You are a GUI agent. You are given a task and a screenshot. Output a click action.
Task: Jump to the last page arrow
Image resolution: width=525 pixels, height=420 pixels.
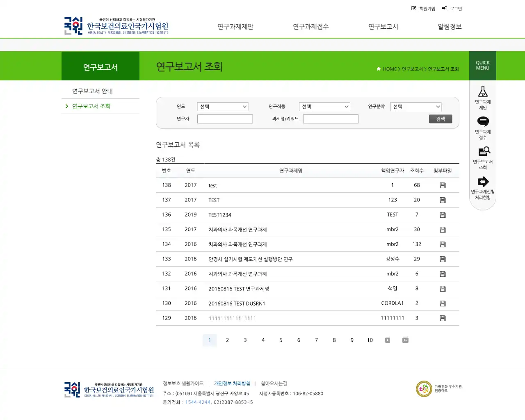[x=405, y=340]
